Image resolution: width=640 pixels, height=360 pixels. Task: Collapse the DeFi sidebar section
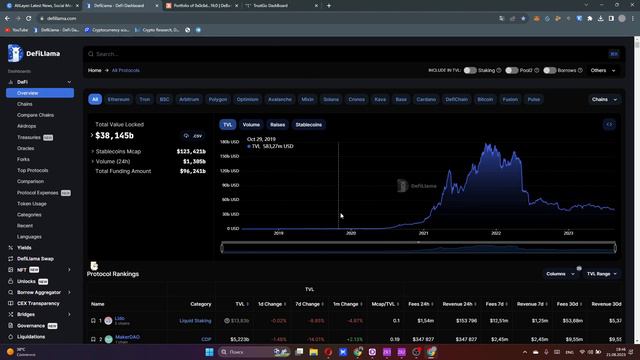pos(69,82)
